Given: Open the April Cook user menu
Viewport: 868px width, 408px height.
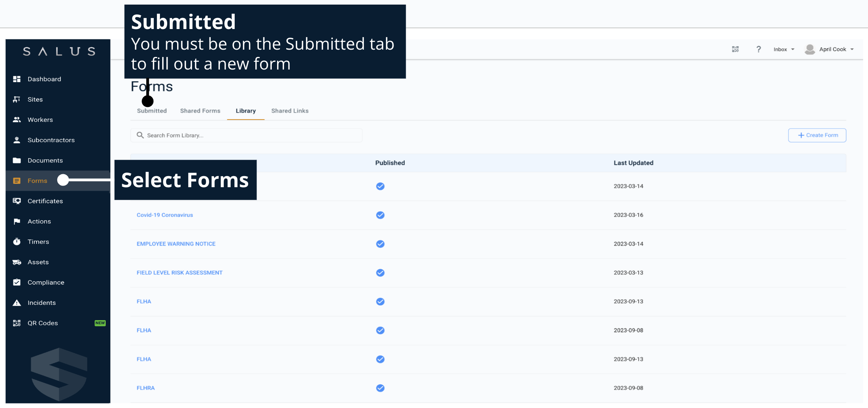Looking at the screenshot, I should [829, 49].
